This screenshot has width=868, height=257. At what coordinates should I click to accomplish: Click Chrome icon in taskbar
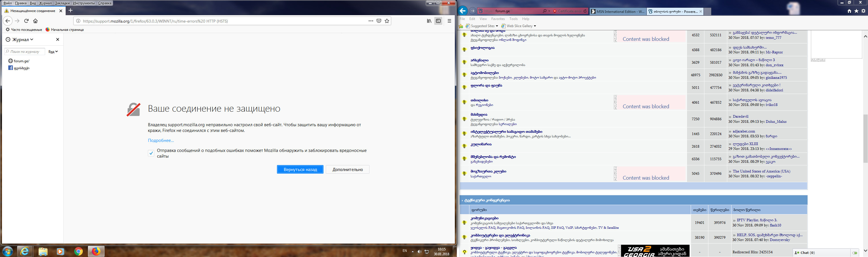79,251
